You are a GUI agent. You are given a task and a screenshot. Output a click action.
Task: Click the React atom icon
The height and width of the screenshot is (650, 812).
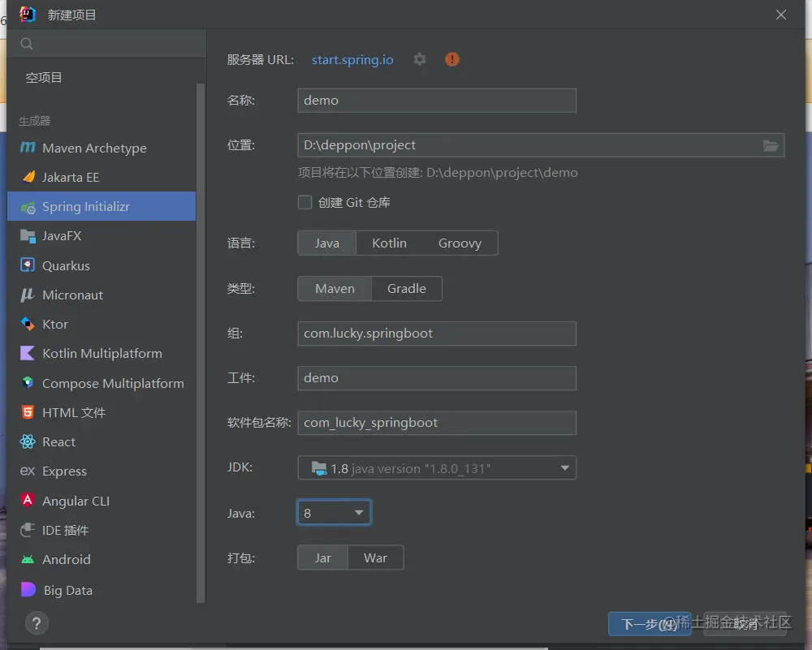click(x=28, y=441)
